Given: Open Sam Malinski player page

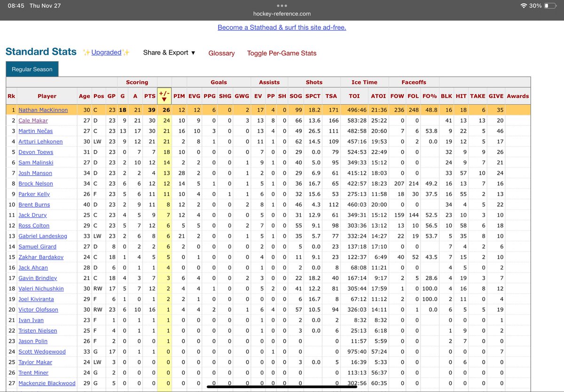Looking at the screenshot, I should pos(36,163).
